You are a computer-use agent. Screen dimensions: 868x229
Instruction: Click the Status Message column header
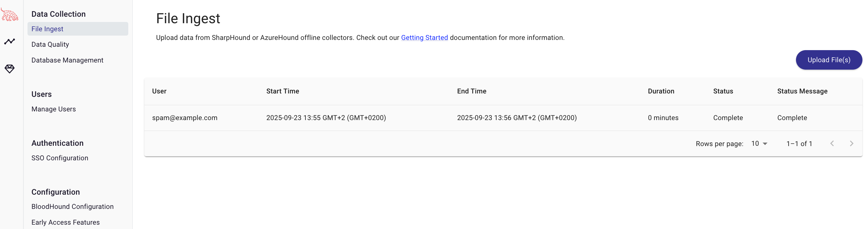802,91
